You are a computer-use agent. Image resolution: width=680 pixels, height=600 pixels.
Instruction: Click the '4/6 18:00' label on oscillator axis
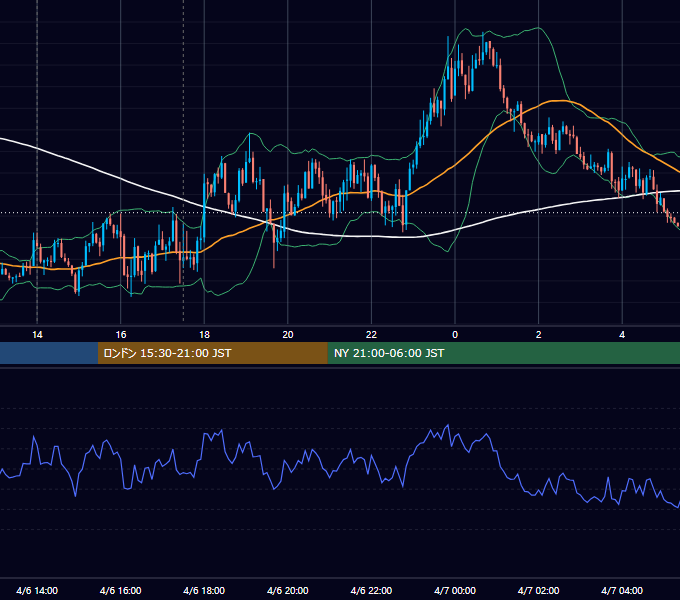tap(204, 590)
